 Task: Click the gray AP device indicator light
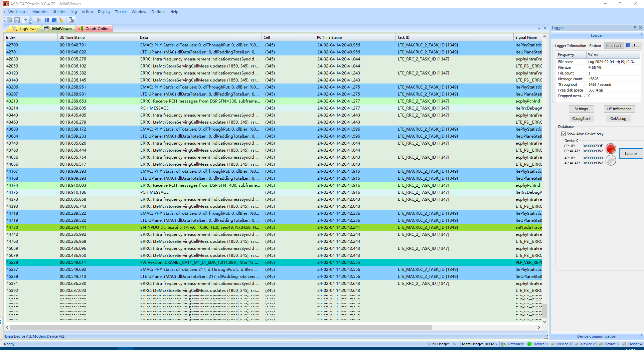[611, 160]
